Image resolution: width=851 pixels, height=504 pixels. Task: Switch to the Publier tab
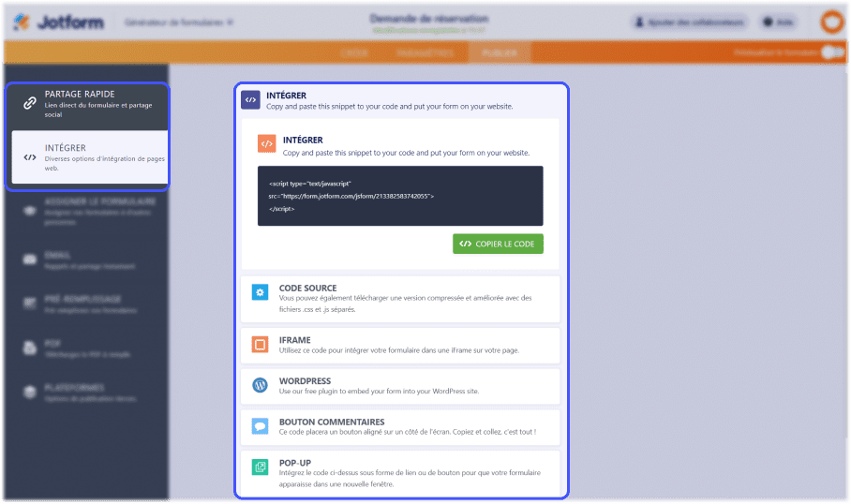(x=500, y=52)
